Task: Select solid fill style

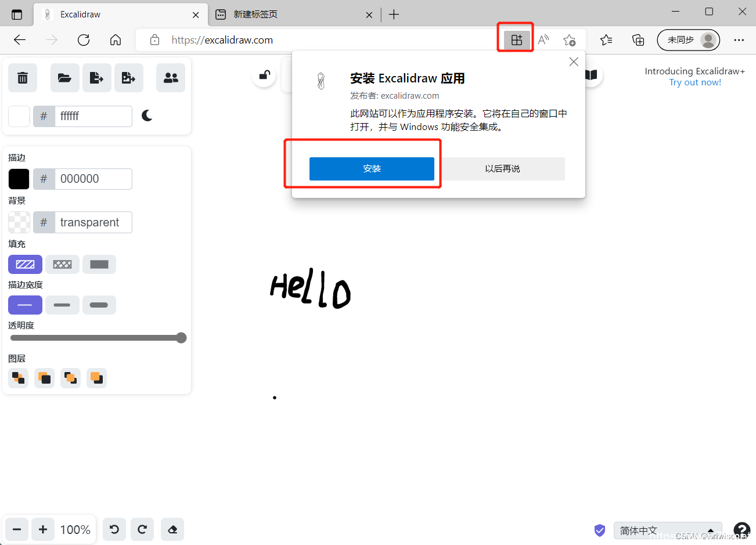Action: pyautogui.click(x=99, y=264)
